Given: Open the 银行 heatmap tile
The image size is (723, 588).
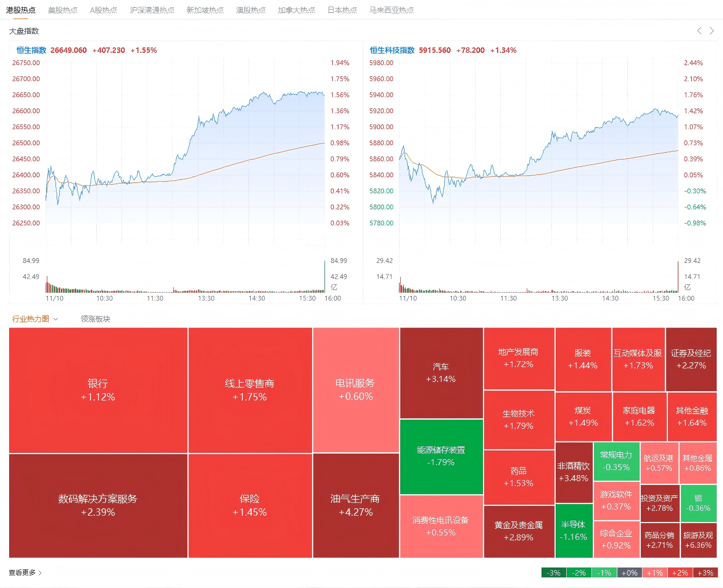Looking at the screenshot, I should coord(98,390).
